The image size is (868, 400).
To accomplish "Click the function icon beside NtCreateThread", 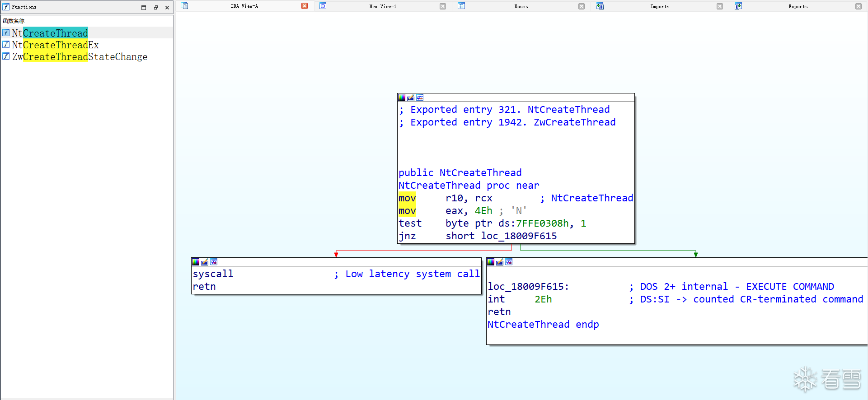I will tap(6, 33).
